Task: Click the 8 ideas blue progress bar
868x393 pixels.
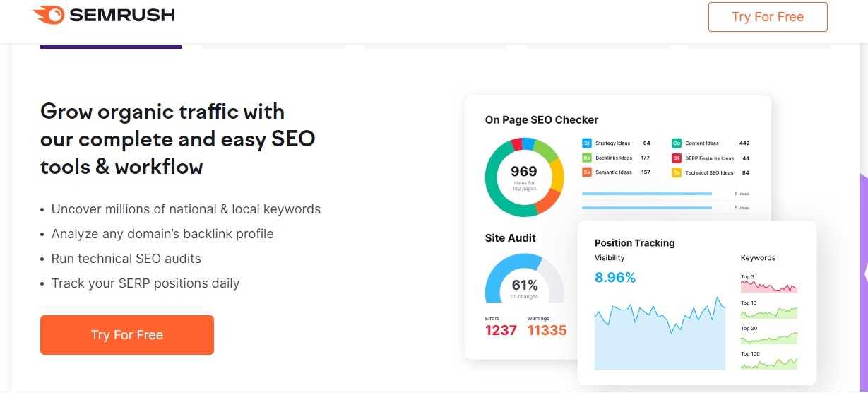Action: (x=647, y=194)
